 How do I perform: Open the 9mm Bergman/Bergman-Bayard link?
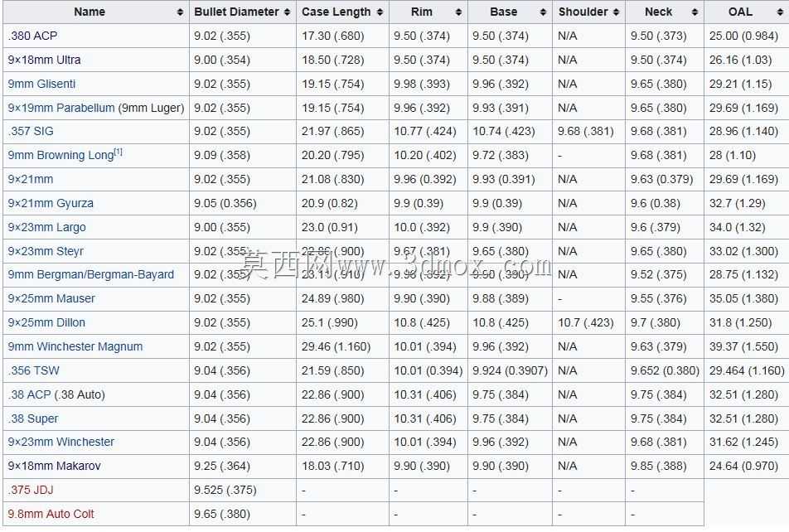[x=91, y=274]
